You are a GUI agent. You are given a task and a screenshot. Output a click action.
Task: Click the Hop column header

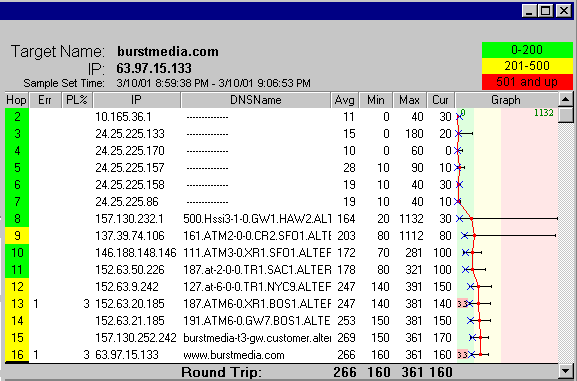pos(16,100)
